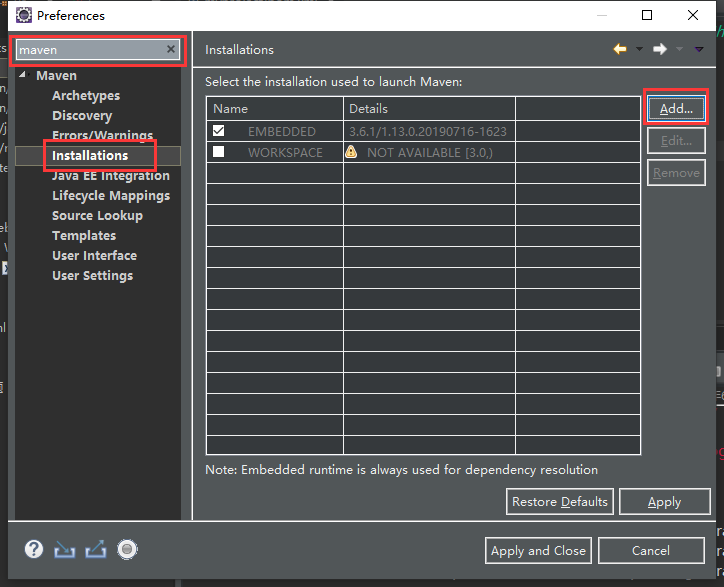The image size is (724, 587).
Task: Select the Installations preference page
Action: pos(90,156)
